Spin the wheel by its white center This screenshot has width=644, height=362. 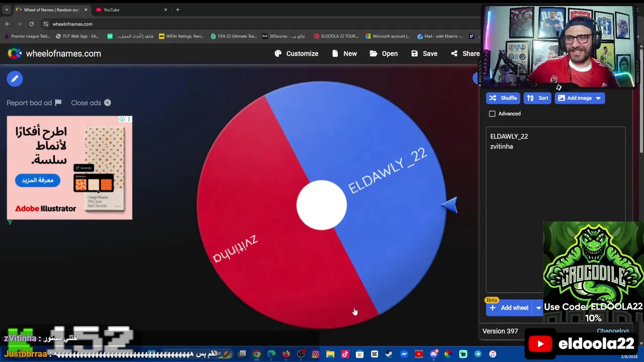coord(321,206)
